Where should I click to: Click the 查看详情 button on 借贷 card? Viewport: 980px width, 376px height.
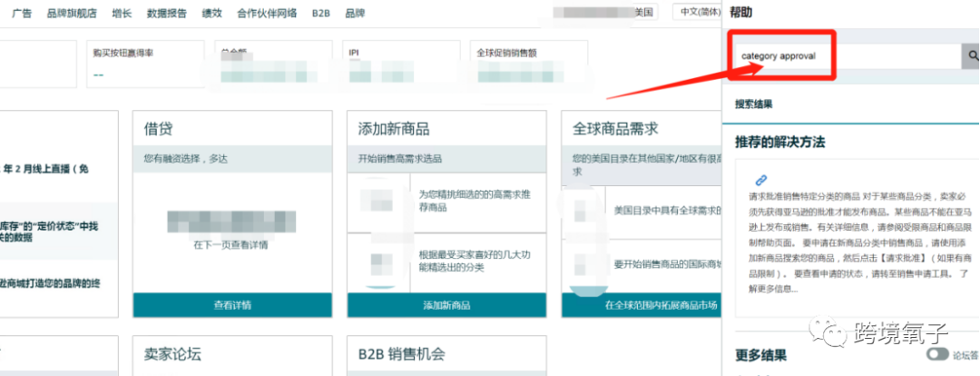click(232, 305)
